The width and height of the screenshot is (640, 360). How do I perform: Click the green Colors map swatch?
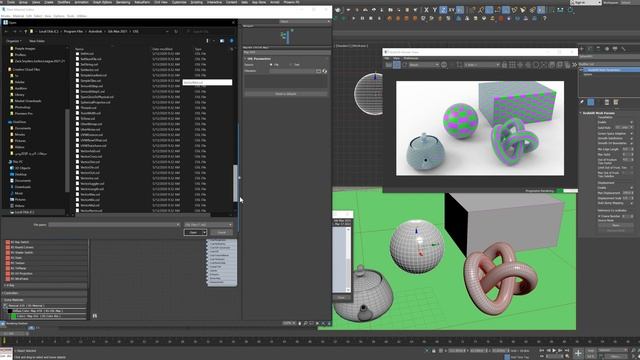pyautogui.click(x=14, y=316)
